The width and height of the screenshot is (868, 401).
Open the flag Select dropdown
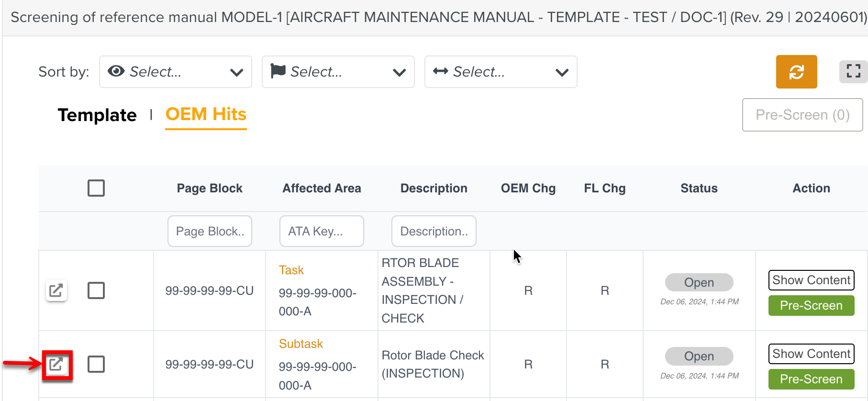[x=338, y=72]
